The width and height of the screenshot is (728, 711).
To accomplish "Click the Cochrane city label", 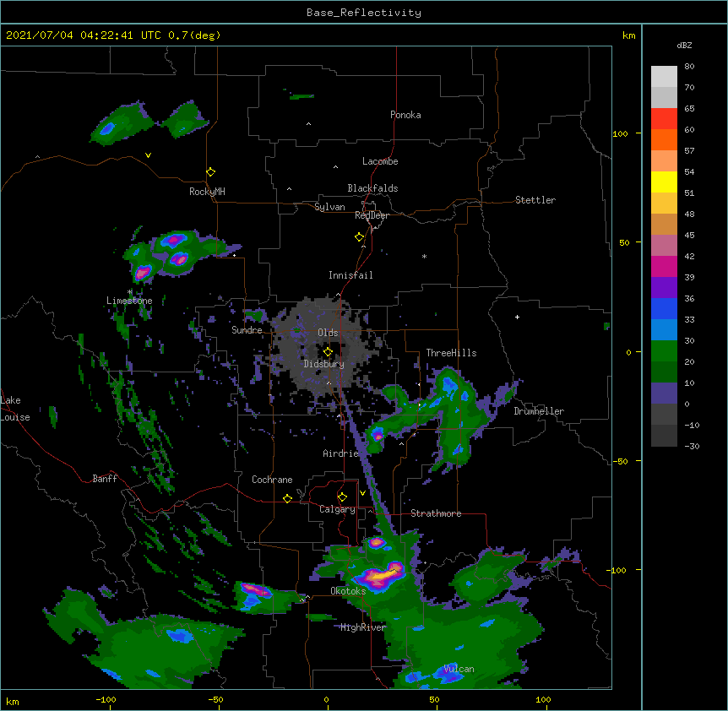I will tap(272, 480).
